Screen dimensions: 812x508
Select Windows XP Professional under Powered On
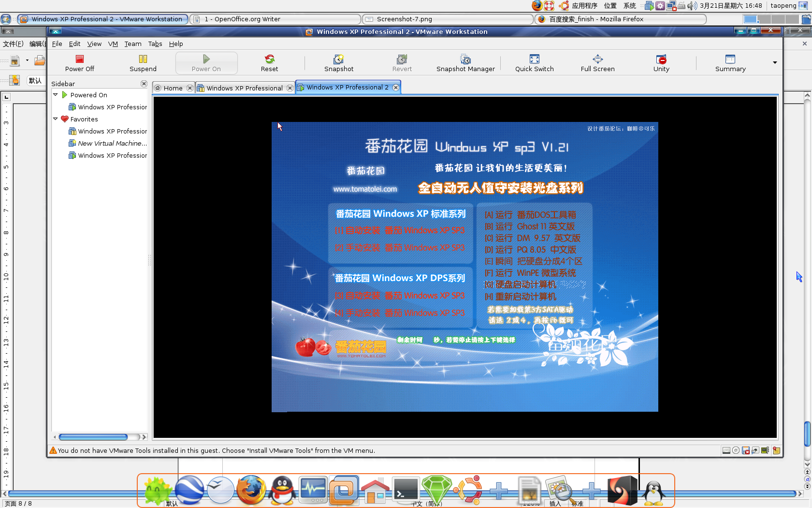[112, 107]
